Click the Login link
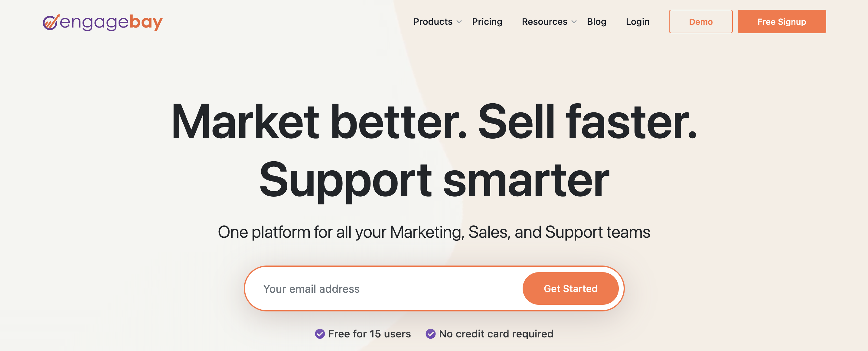The height and width of the screenshot is (351, 868). pos(638,21)
